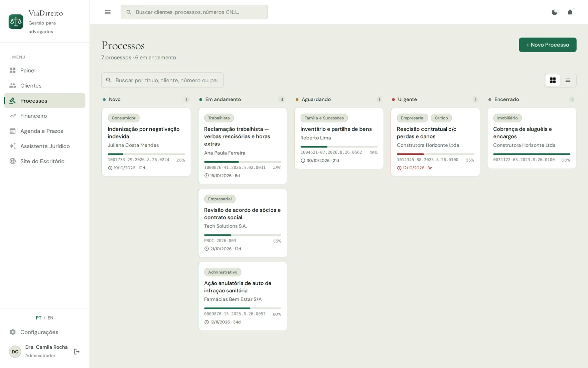Click progress bar on Indenização por negativação card
This screenshot has width=588, height=368.
[x=146, y=154]
